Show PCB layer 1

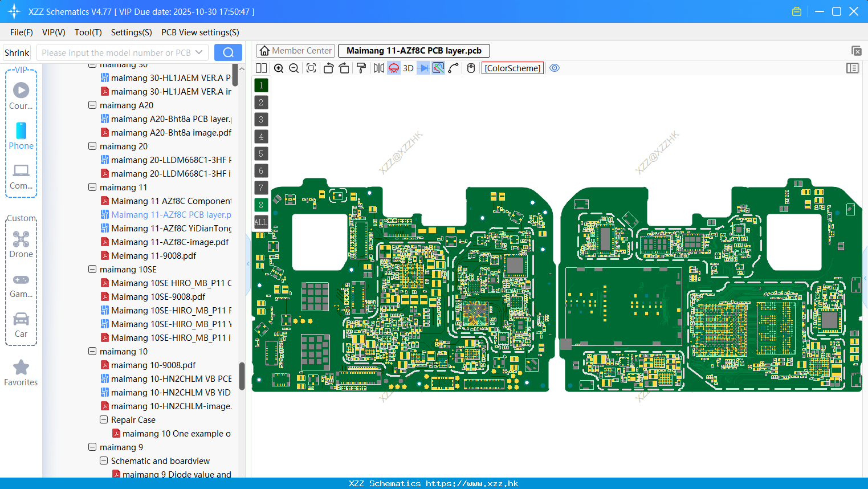pos(261,85)
